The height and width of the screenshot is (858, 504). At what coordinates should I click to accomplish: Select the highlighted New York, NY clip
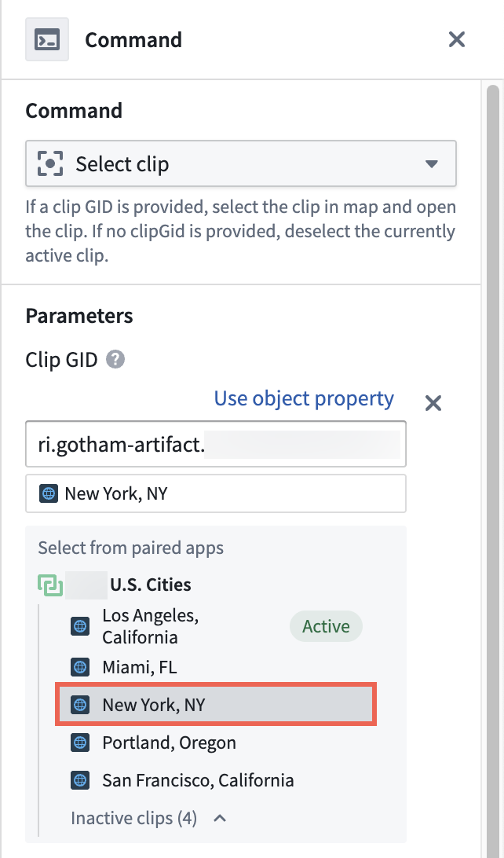click(x=157, y=705)
